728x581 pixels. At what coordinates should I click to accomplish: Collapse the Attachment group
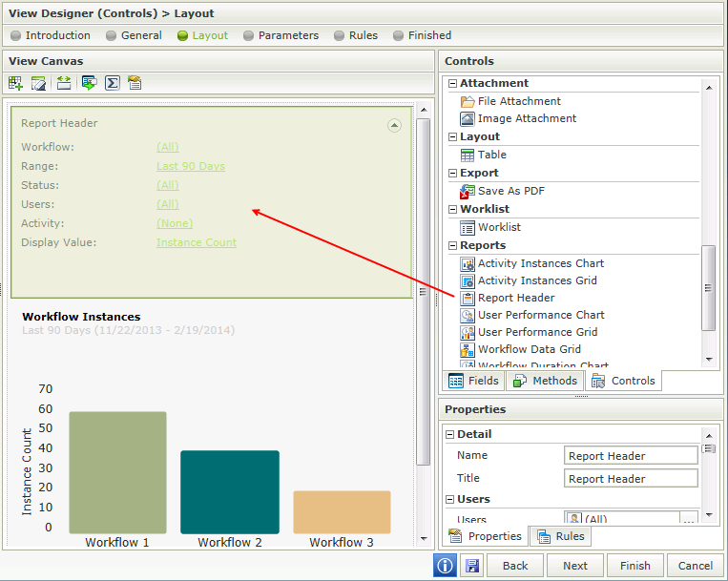coord(452,84)
